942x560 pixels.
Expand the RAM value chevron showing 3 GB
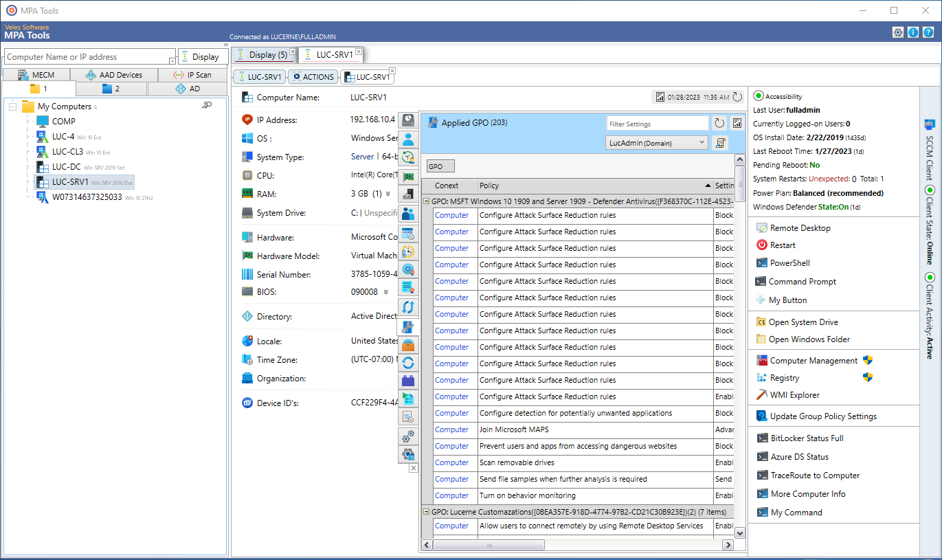point(389,193)
